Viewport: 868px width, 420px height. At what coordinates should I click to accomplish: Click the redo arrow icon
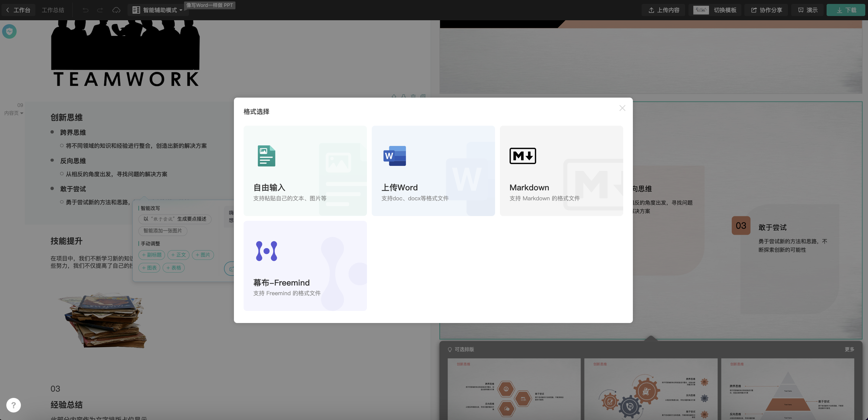pyautogui.click(x=100, y=10)
